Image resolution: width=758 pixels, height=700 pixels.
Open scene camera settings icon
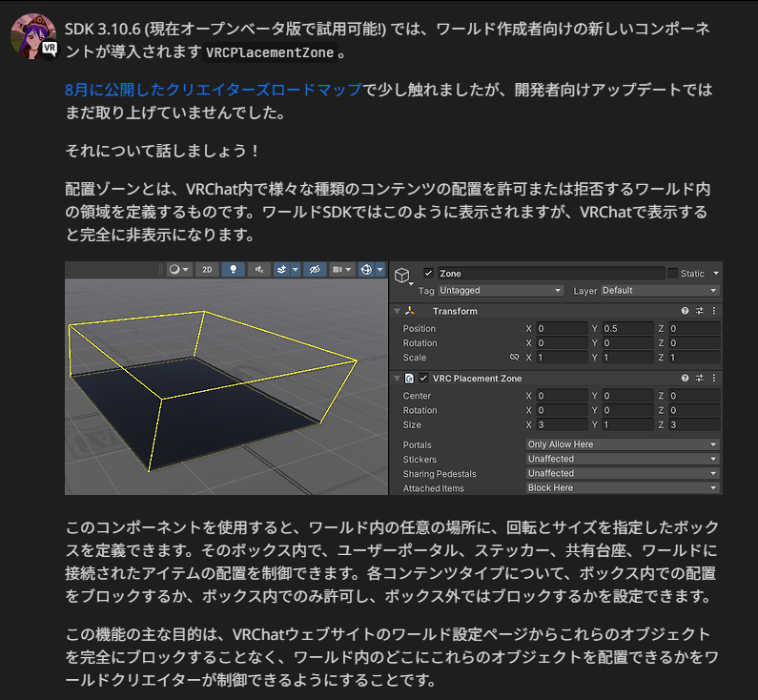click(x=342, y=269)
